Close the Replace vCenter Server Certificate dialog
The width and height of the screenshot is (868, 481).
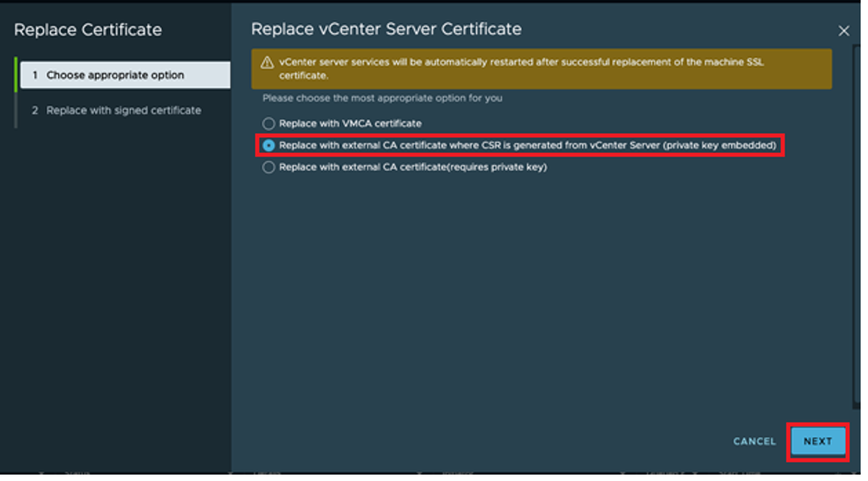(844, 31)
